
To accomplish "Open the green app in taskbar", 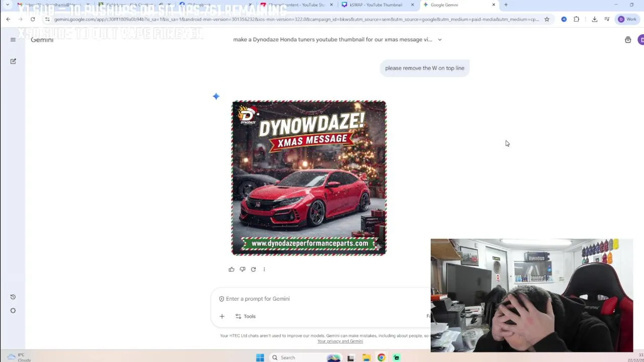I will pyautogui.click(x=396, y=357).
